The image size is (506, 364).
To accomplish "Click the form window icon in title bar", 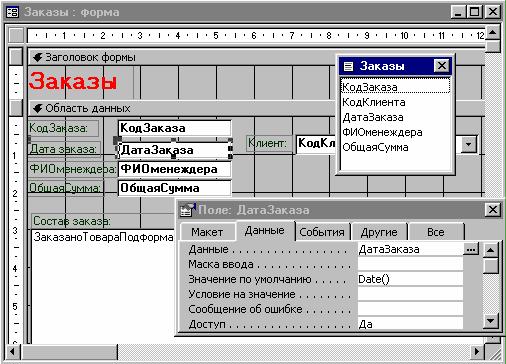I will [13, 12].
